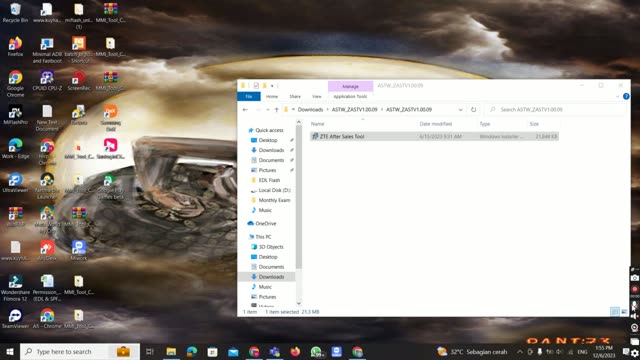
Task: Click the red record button in recorder bar
Action: [x=634, y=289]
